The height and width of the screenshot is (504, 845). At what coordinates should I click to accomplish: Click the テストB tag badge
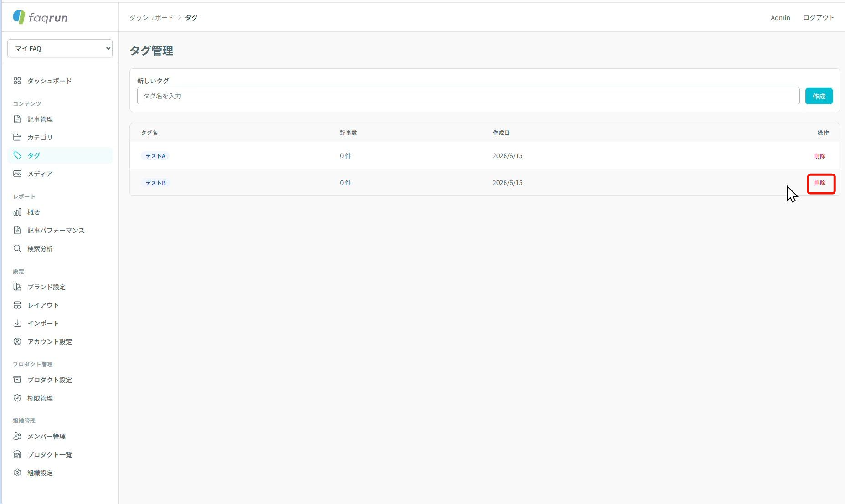point(155,183)
